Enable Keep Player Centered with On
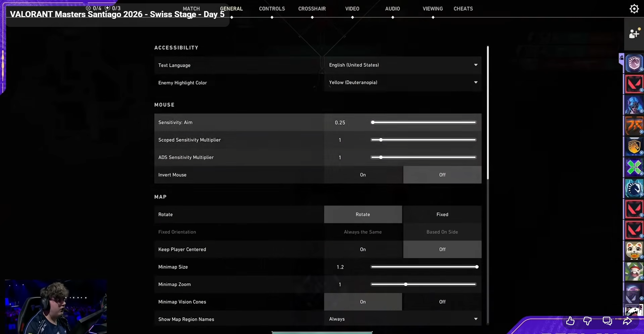This screenshot has width=644, height=334. click(363, 249)
